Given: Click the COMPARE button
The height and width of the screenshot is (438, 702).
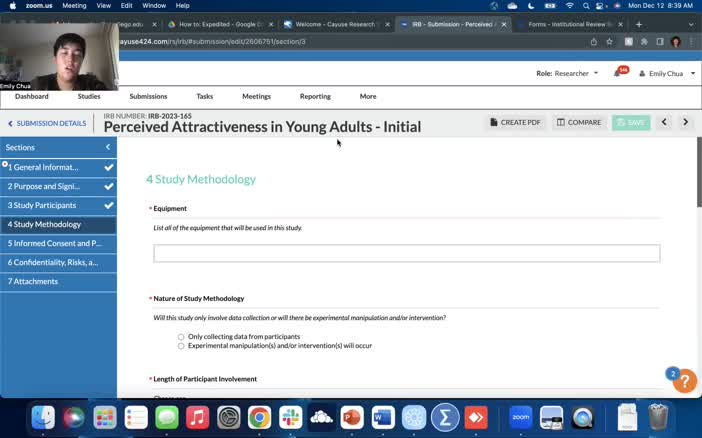Looking at the screenshot, I should (x=579, y=122).
